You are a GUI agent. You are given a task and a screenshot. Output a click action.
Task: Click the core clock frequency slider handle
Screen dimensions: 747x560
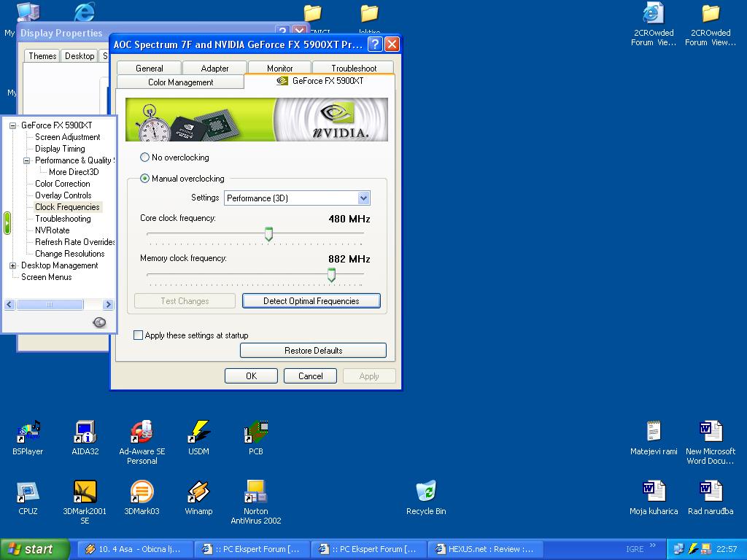tap(268, 234)
